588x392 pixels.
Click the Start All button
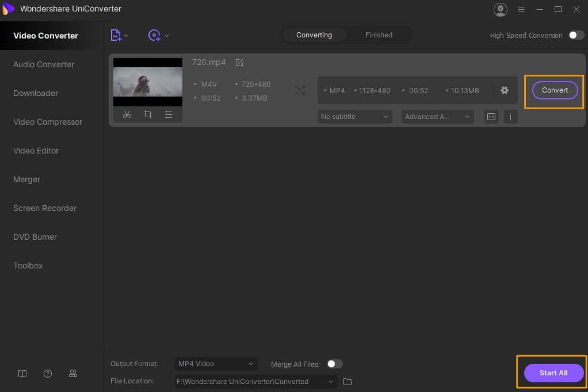tap(553, 373)
